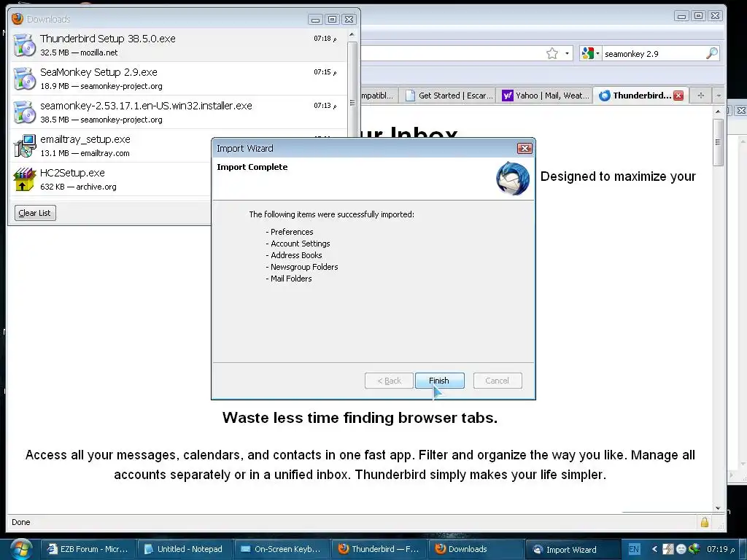This screenshot has height=560, width=747.
Task: Switch to the partially visible 'mpatibl...' tab
Action: [x=379, y=96]
